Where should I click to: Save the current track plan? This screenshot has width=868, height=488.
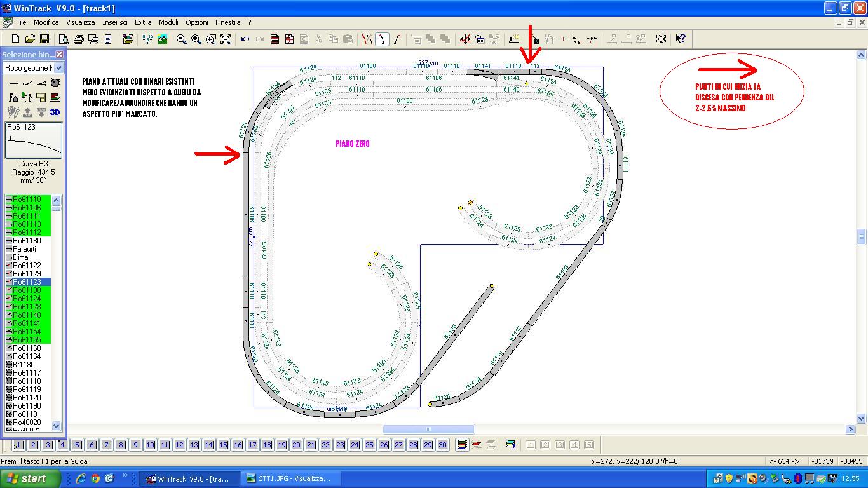click(x=44, y=39)
